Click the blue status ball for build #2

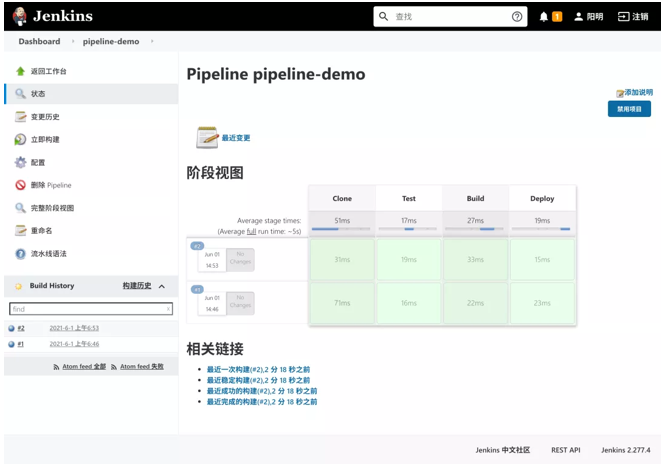point(11,328)
